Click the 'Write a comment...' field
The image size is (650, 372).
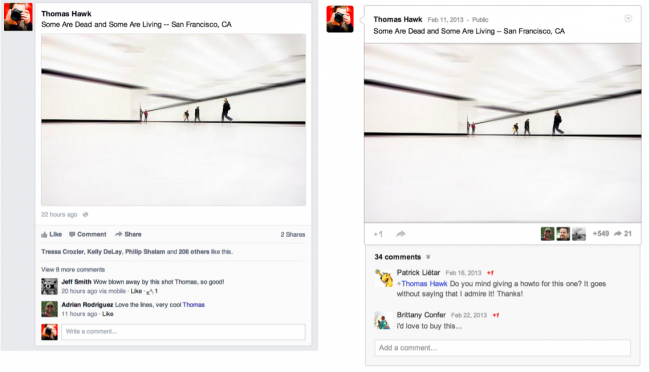184,332
